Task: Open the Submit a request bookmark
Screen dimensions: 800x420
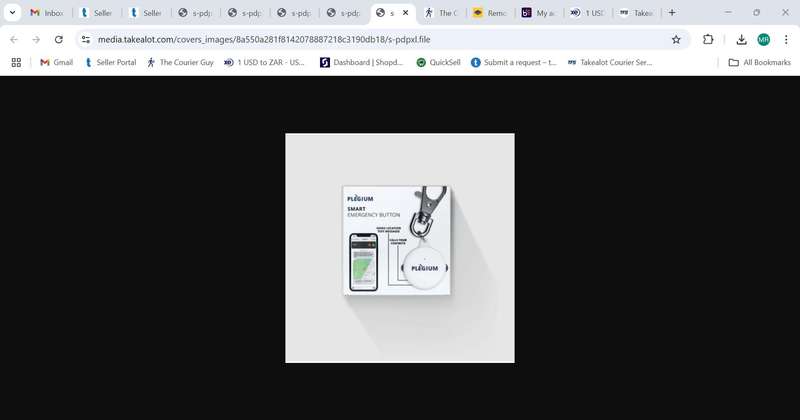Action: click(514, 62)
